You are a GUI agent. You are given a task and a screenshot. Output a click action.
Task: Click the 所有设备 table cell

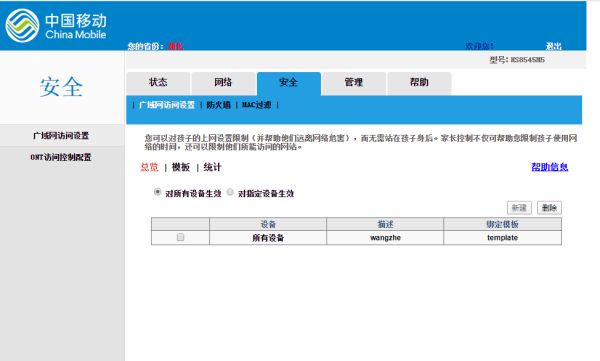(268, 238)
